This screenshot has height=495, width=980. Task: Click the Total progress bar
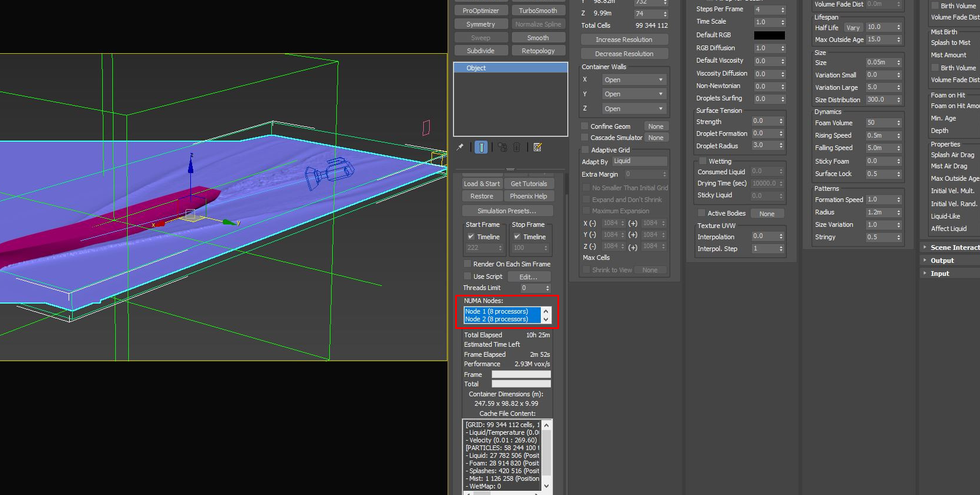(x=521, y=384)
